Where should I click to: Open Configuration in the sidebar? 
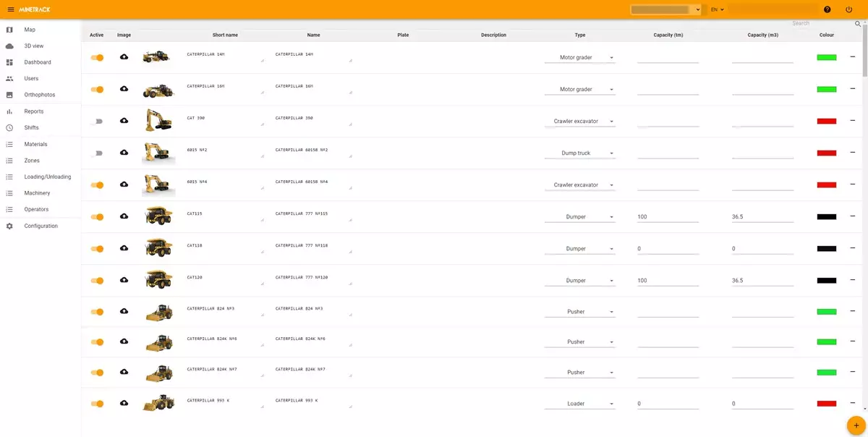(41, 226)
